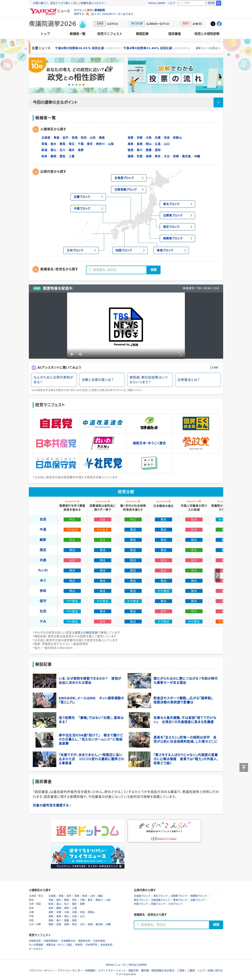The width and height of the screenshot is (252, 980).
Task: Open article SNSはOK、メールはNG ネット選挙運動
Action: 91,700
